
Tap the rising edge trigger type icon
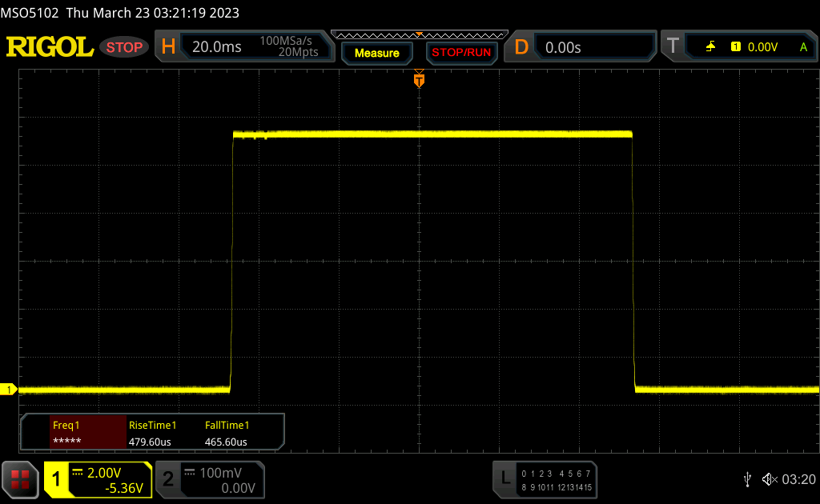(x=710, y=47)
